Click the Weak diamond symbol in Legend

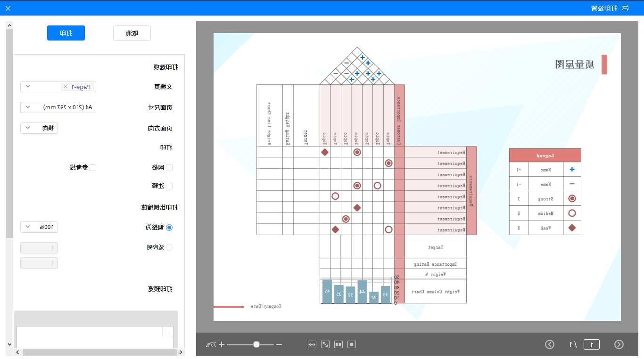click(x=572, y=228)
